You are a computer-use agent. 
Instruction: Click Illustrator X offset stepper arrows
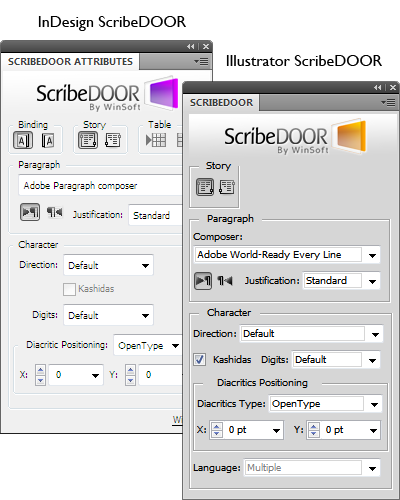tap(217, 430)
